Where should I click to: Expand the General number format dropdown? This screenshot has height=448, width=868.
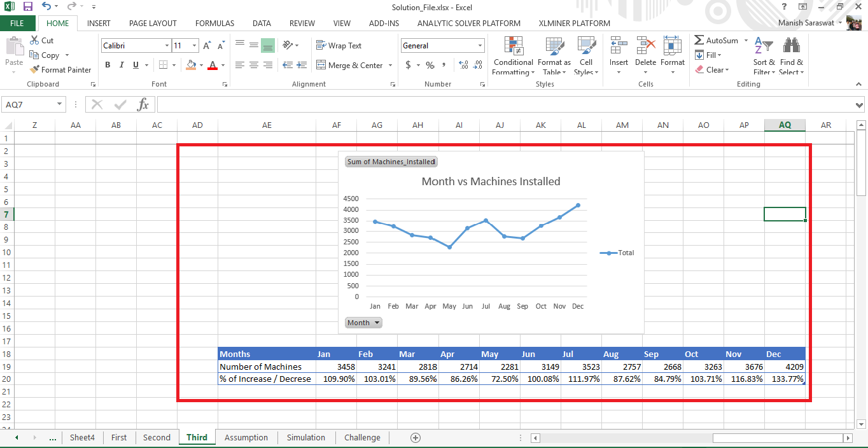[x=480, y=46]
